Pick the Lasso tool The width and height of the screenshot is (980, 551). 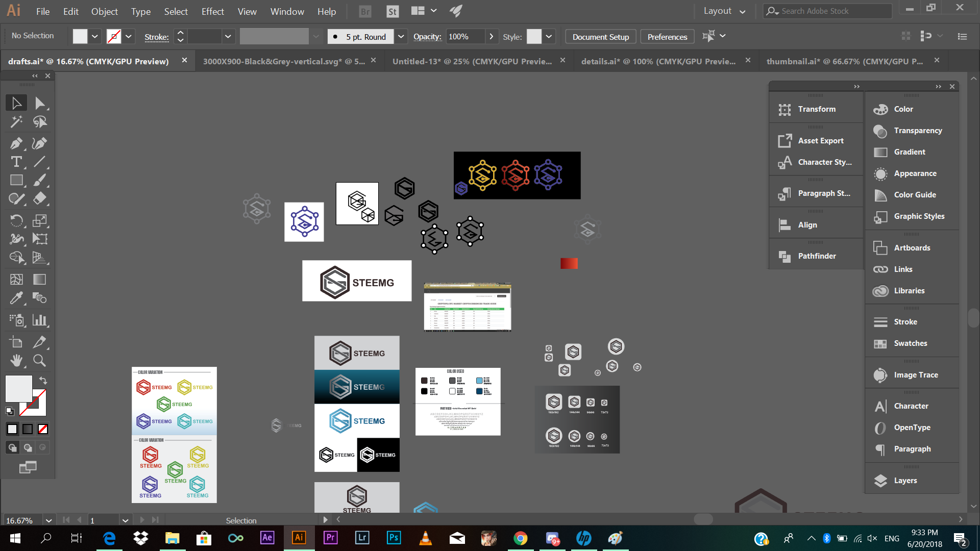tap(40, 122)
